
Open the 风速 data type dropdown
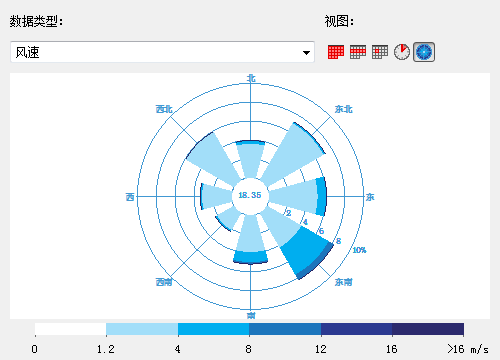(162, 52)
